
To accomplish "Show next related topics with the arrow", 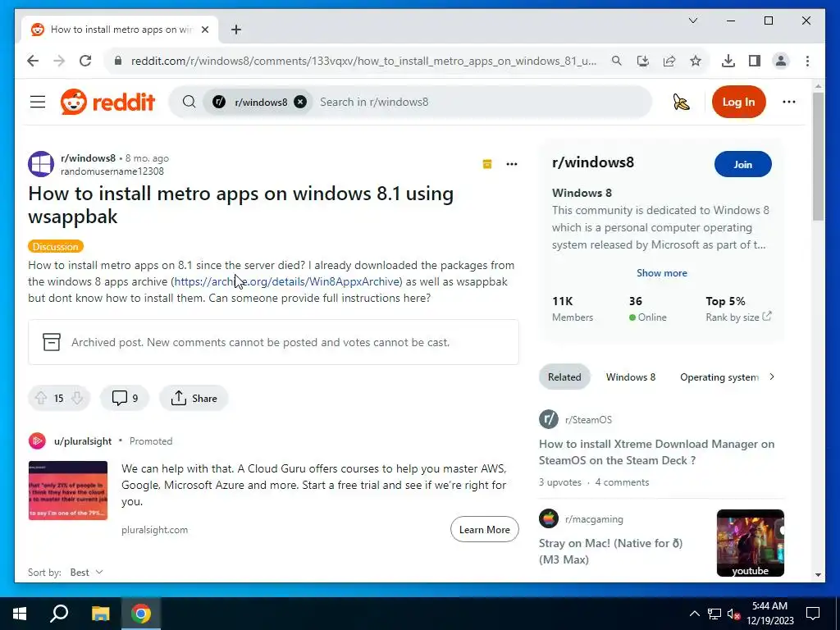I will point(772,377).
